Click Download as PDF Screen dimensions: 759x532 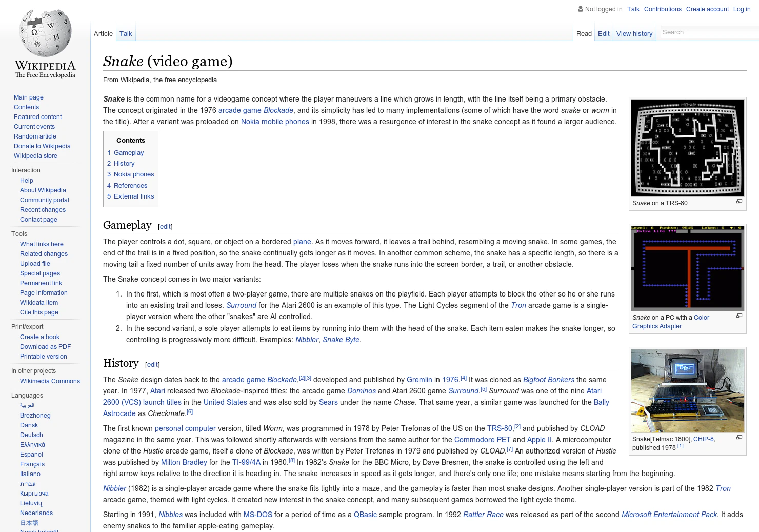tap(45, 347)
